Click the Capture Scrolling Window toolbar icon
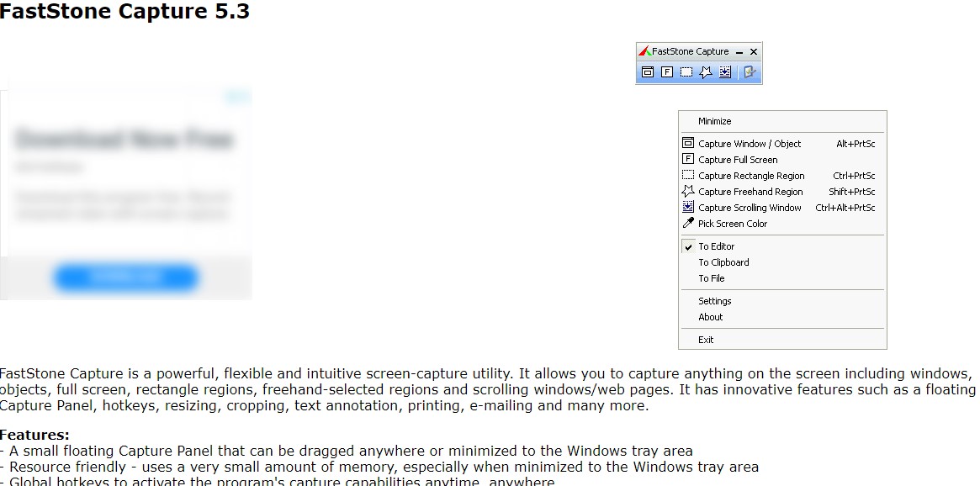Image resolution: width=980 pixels, height=486 pixels. 724,72
